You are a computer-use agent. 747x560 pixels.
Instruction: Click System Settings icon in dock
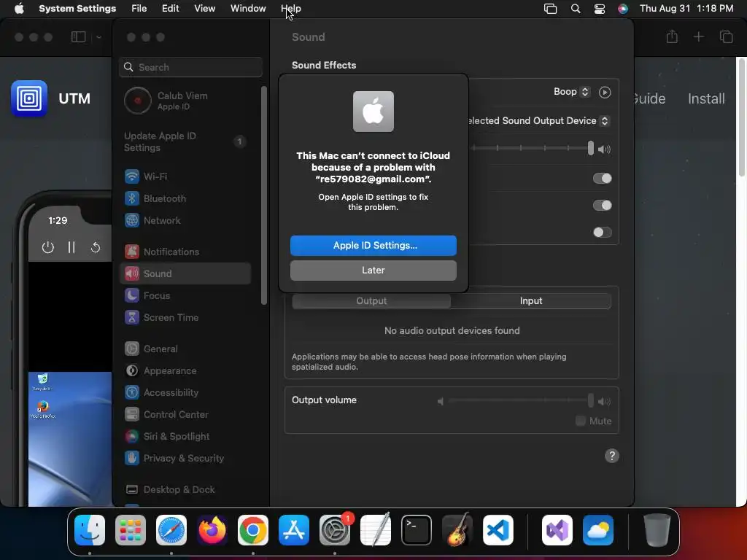334,530
